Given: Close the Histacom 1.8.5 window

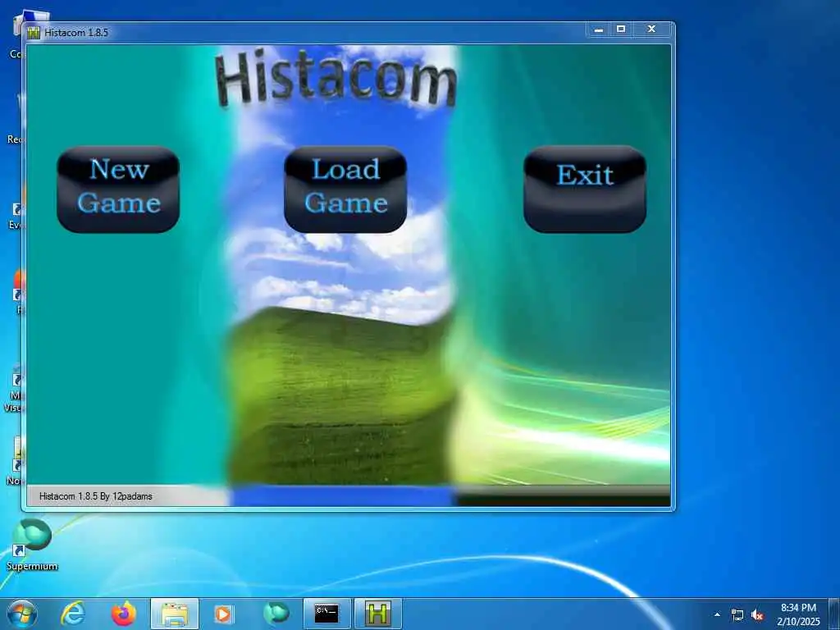Looking at the screenshot, I should (x=651, y=30).
